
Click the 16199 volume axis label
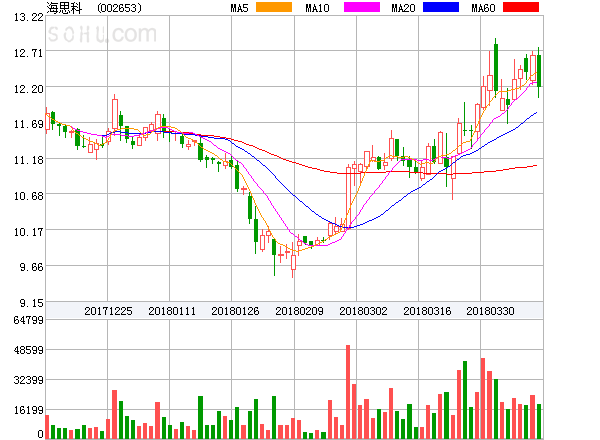(x=29, y=411)
